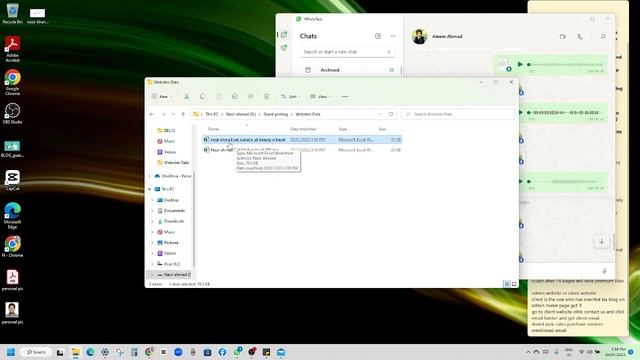
Task: Start a new chat in WhatsApp
Action: coord(378,36)
